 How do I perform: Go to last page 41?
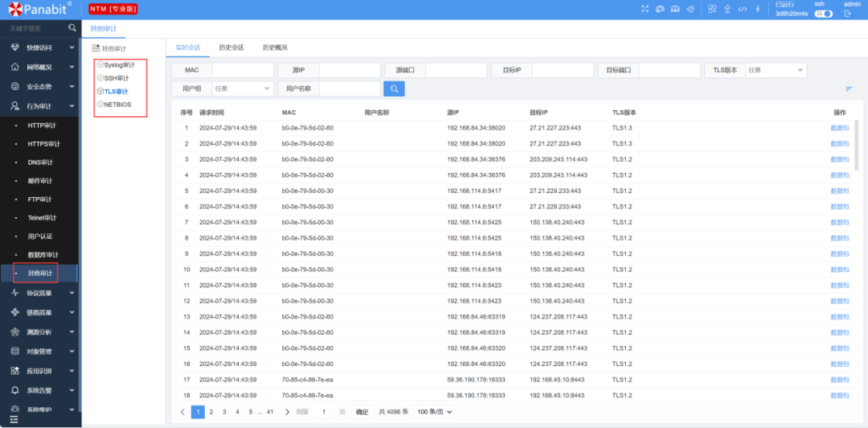[270, 412]
